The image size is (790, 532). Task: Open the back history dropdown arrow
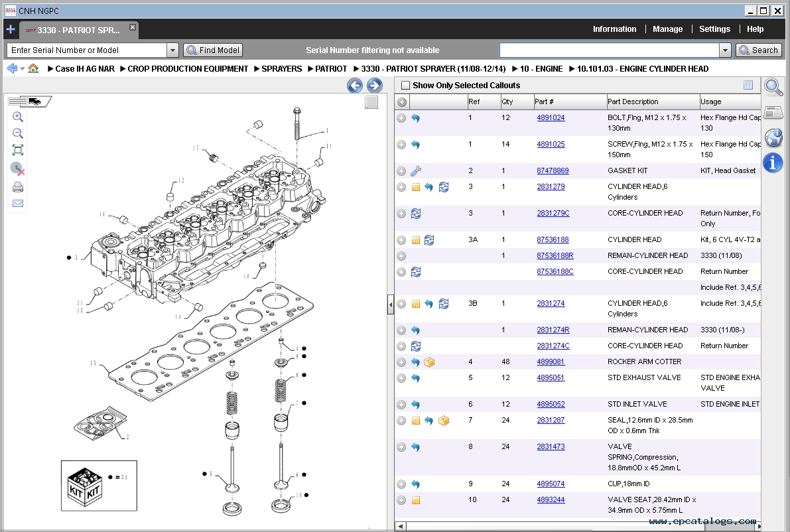click(22, 69)
